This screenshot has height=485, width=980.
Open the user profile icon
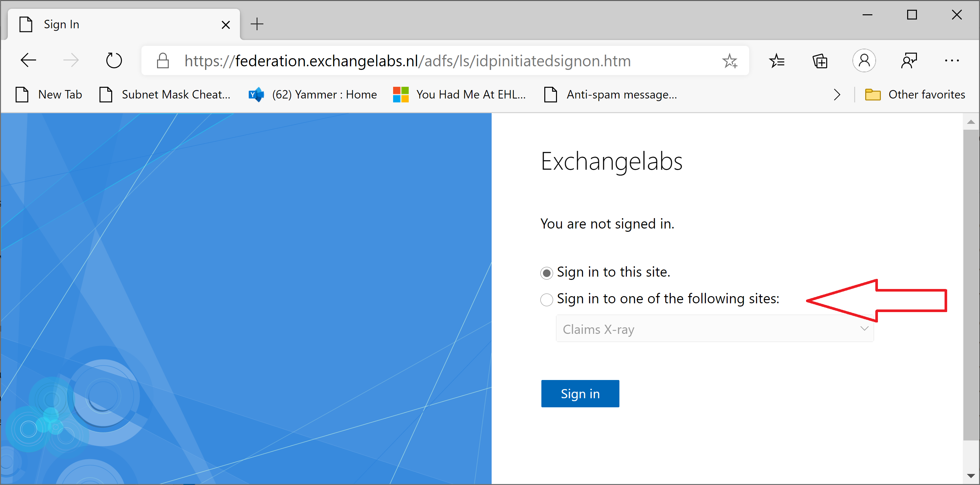(864, 60)
